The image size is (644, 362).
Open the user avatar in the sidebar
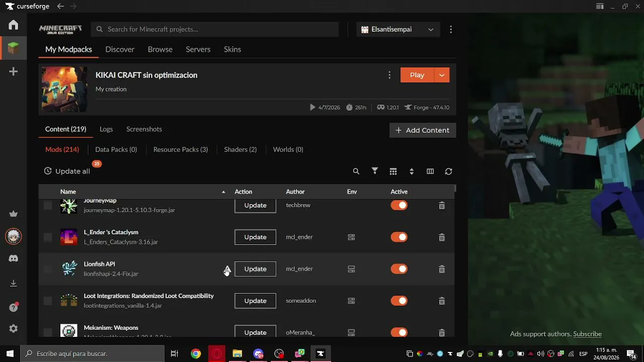click(x=14, y=236)
